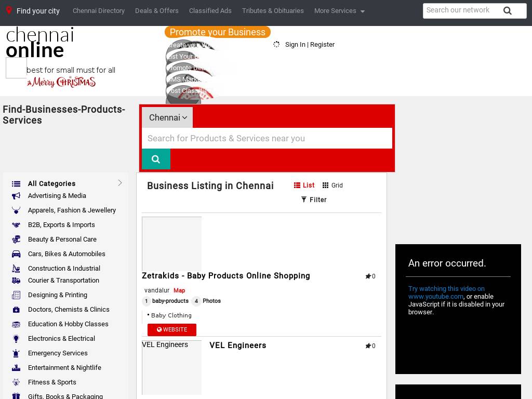
Task: Click the Cars, Bikes & Automobiles car icon
Action: click(16, 254)
